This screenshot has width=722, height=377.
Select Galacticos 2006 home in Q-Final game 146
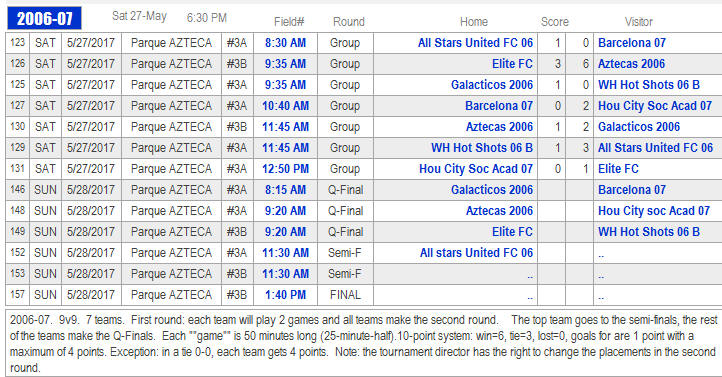[x=492, y=190]
